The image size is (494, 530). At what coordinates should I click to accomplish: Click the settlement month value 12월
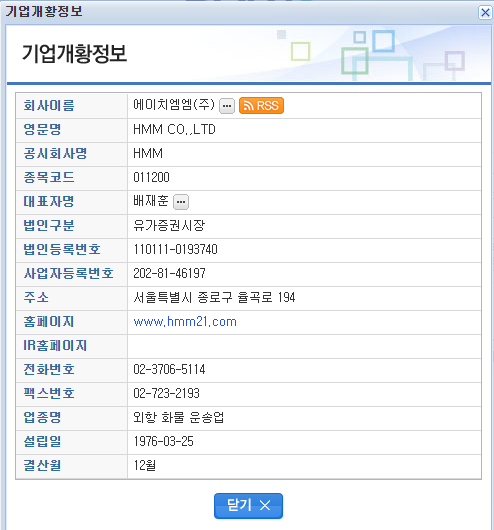(x=144, y=465)
